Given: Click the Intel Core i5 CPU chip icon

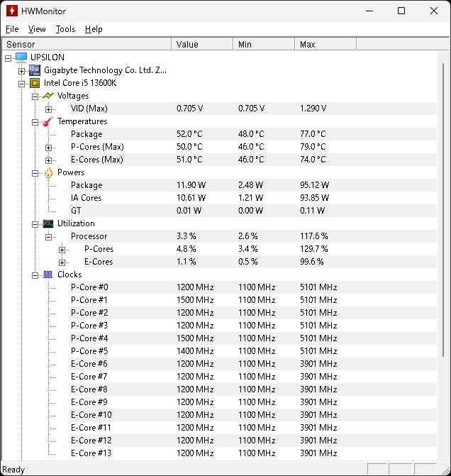Looking at the screenshot, I should pos(35,83).
